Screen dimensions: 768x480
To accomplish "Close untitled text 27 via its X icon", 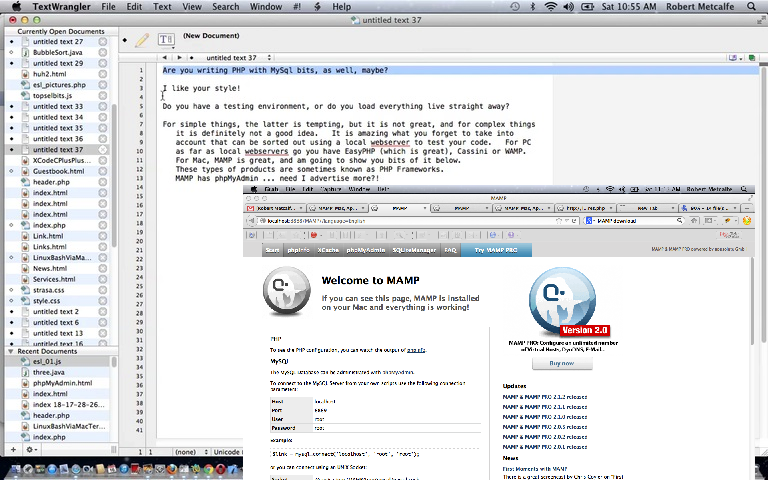I will (x=102, y=42).
